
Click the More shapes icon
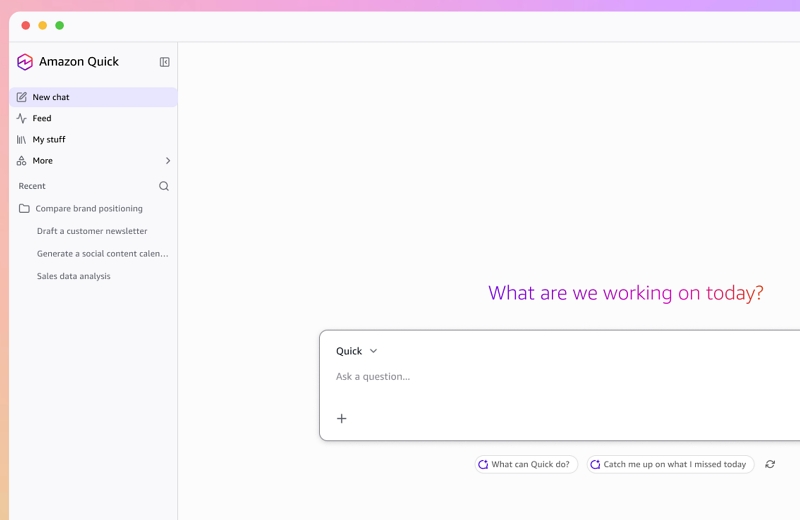[x=21, y=161]
